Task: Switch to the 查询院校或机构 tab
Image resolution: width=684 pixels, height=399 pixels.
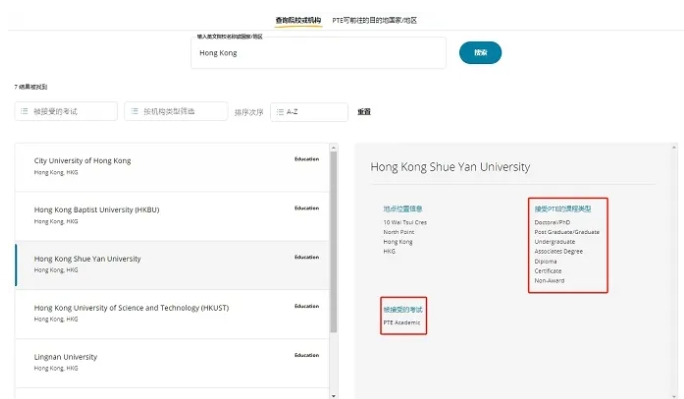Action: pos(298,20)
